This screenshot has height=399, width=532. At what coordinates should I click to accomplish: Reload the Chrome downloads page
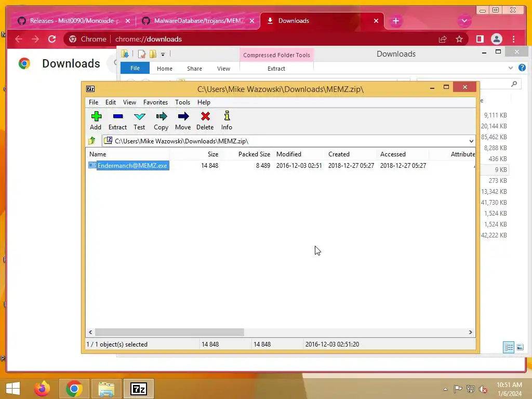click(x=52, y=39)
